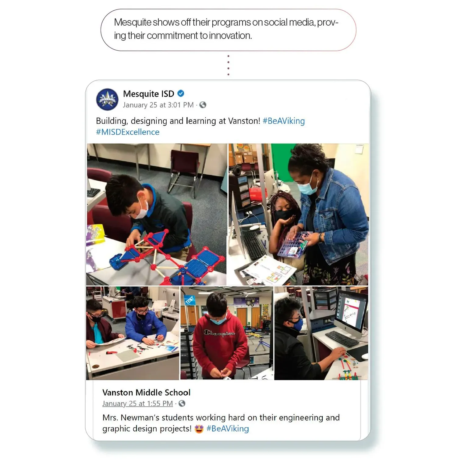Screen dimensions: 457x476
Task: Open the photo of teacher in denim jacket
Action: [299, 214]
